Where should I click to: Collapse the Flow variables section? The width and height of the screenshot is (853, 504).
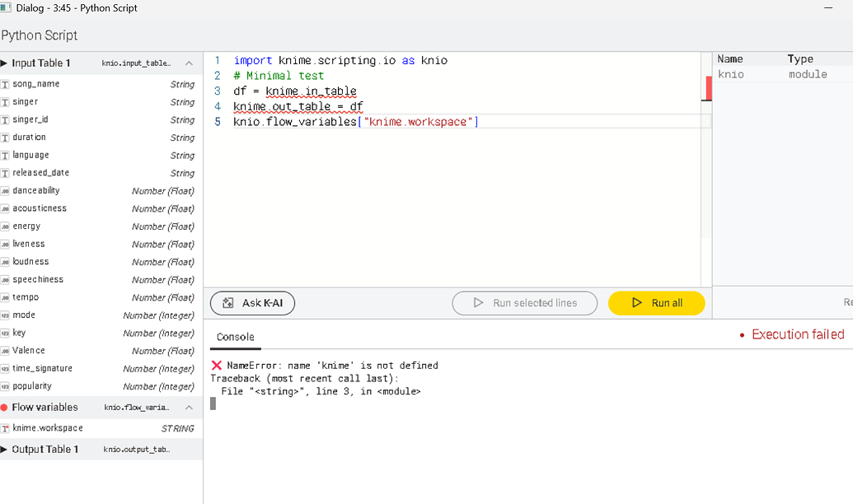(189, 407)
